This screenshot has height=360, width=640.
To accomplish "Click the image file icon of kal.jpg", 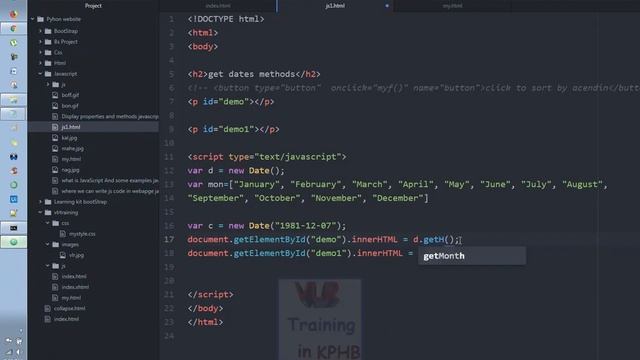I will (x=55, y=138).
